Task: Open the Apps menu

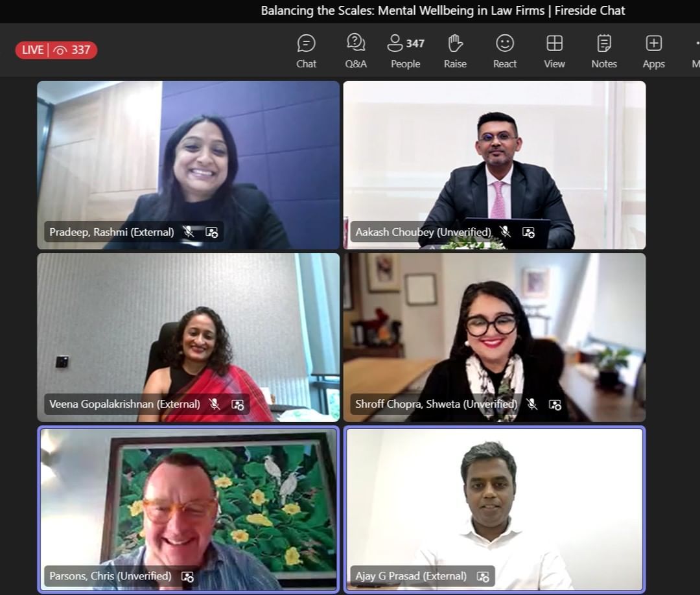Action: click(x=653, y=51)
